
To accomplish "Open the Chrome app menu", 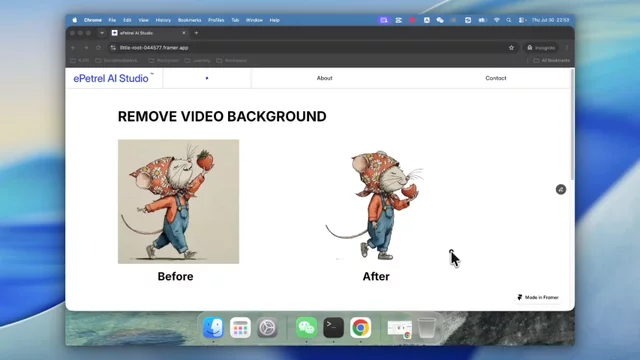I will (x=93, y=20).
